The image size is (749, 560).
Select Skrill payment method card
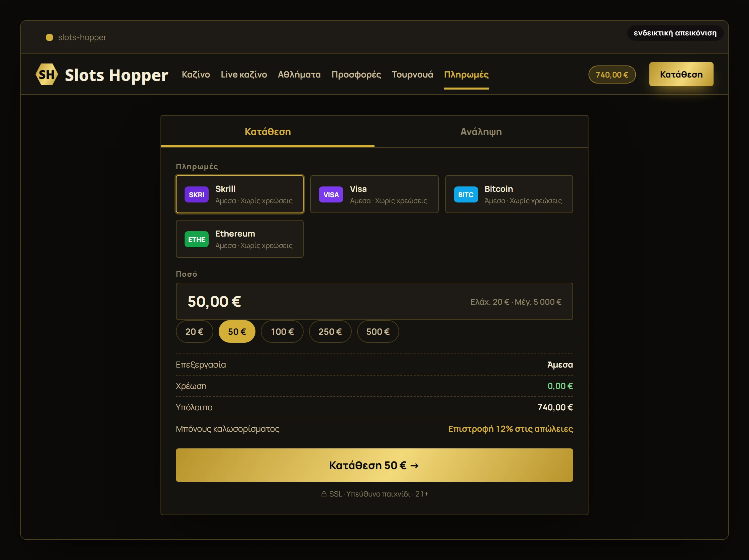click(x=240, y=194)
